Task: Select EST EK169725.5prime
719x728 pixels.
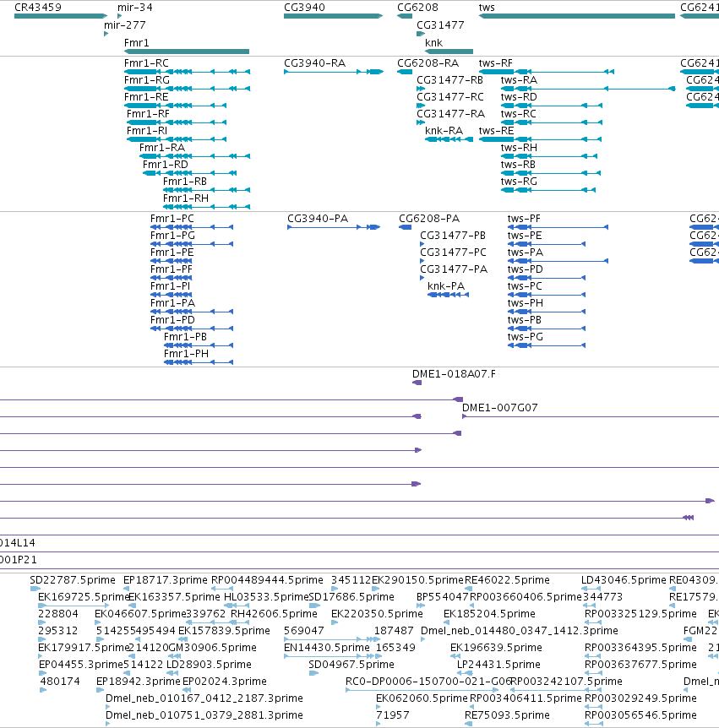Action: click(74, 606)
